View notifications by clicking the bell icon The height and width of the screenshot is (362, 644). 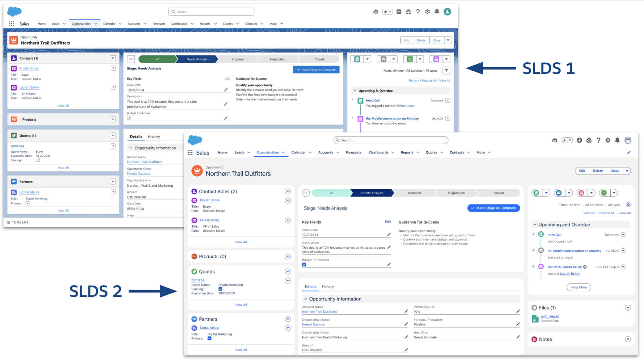[x=618, y=140]
